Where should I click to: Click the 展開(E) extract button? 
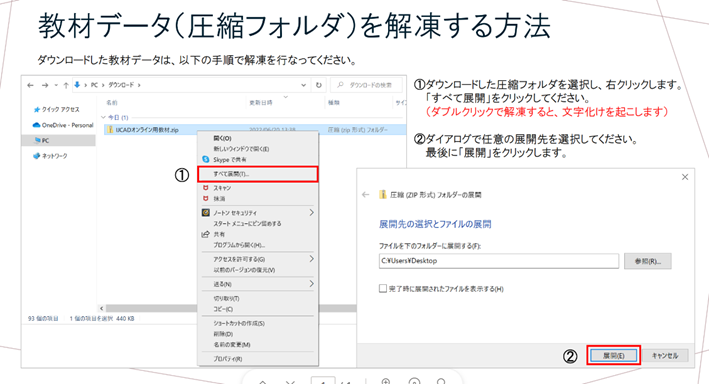(x=614, y=356)
